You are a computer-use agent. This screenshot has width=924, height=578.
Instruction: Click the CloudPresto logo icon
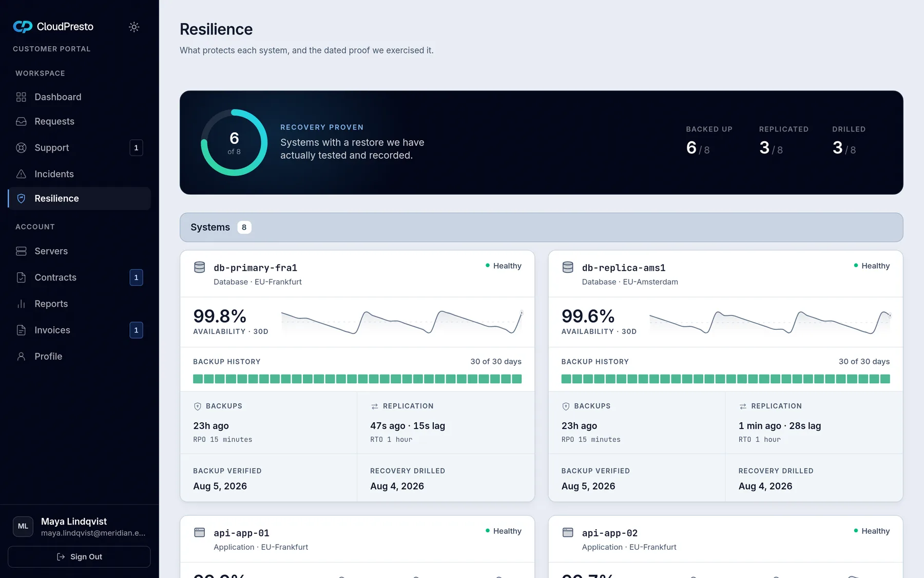click(x=23, y=27)
